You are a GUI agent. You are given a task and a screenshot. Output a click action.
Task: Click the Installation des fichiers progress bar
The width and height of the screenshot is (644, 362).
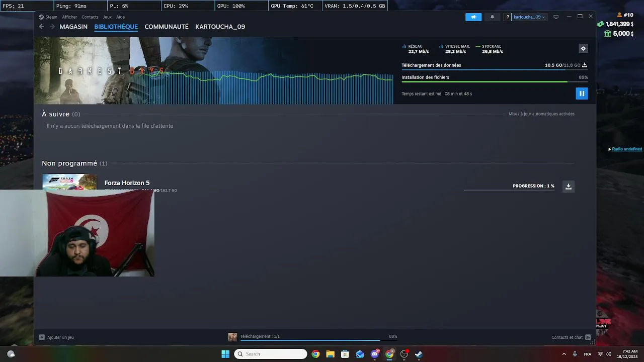495,82
